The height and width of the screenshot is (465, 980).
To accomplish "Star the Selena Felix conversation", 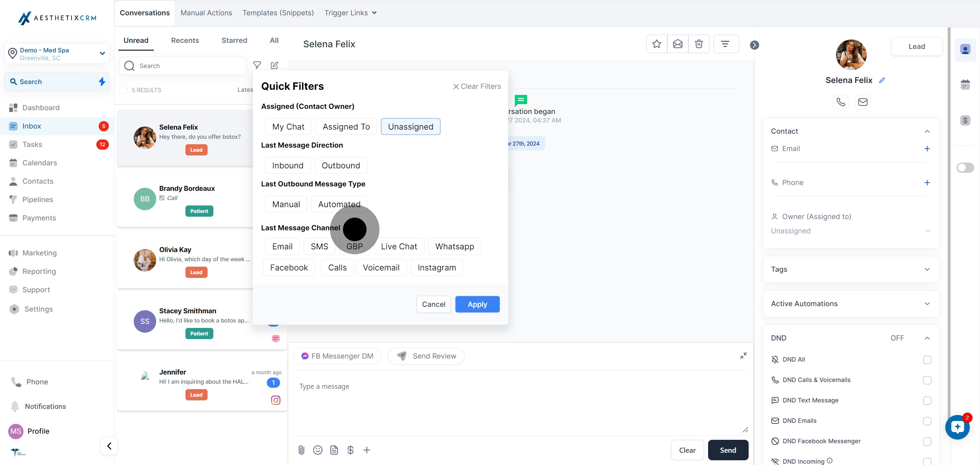I will [656, 44].
